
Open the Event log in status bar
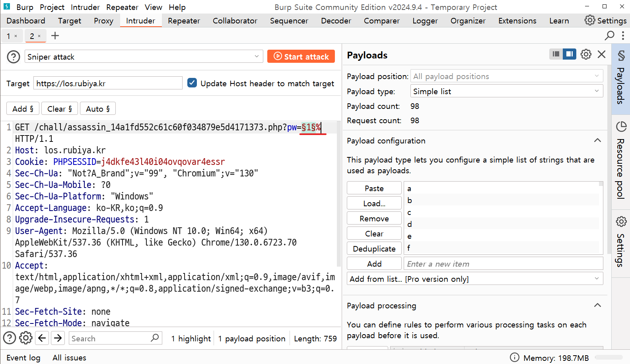point(23,358)
